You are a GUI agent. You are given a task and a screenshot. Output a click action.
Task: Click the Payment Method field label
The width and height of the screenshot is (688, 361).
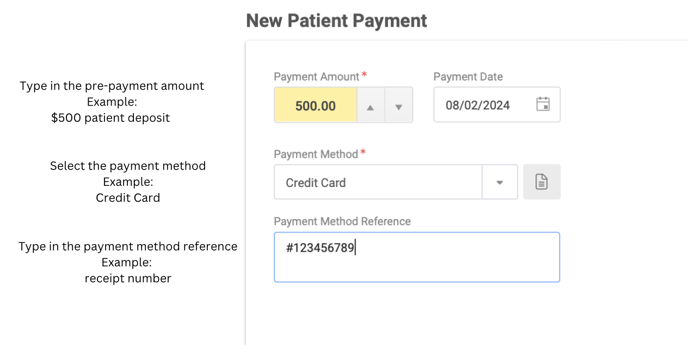pyautogui.click(x=316, y=154)
